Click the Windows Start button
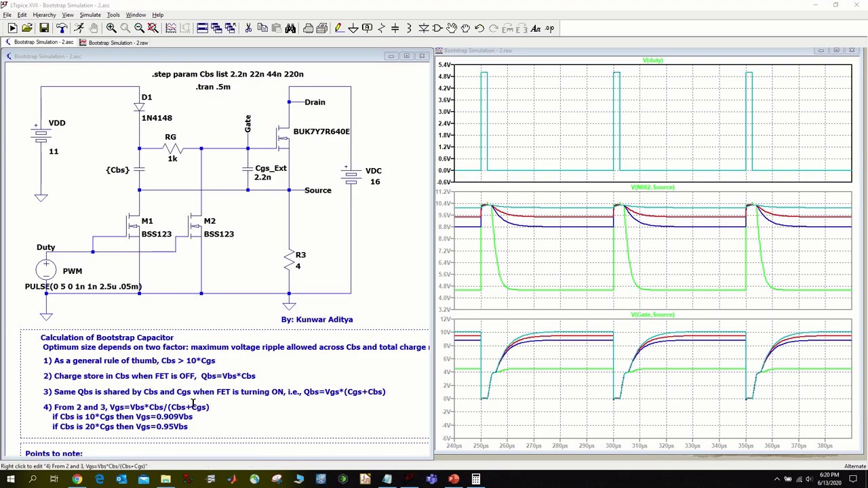 [10, 480]
